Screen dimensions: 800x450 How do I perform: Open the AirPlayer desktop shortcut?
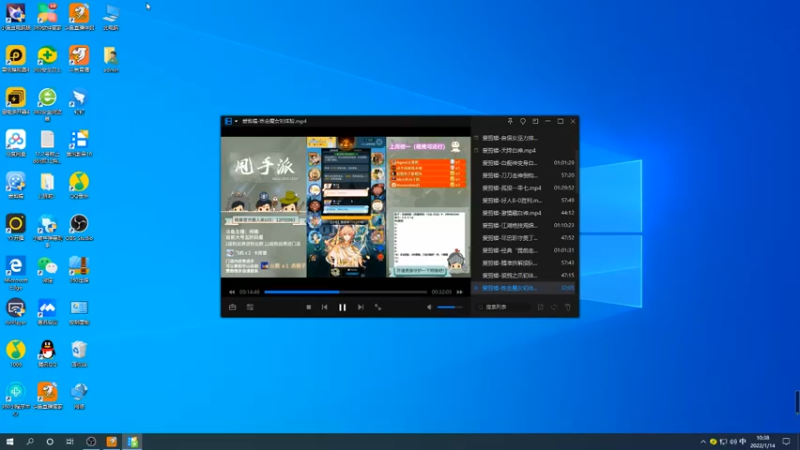pyautogui.click(x=16, y=312)
